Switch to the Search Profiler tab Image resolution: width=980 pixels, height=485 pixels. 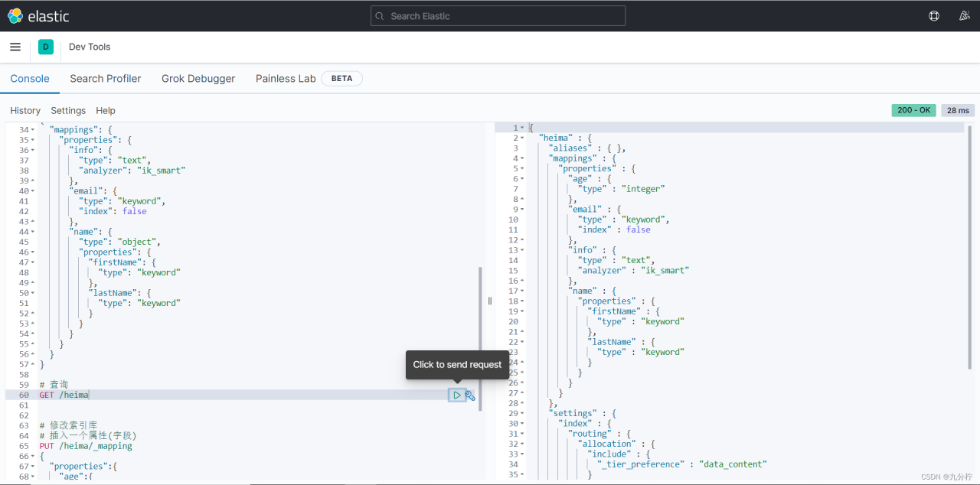click(x=106, y=79)
